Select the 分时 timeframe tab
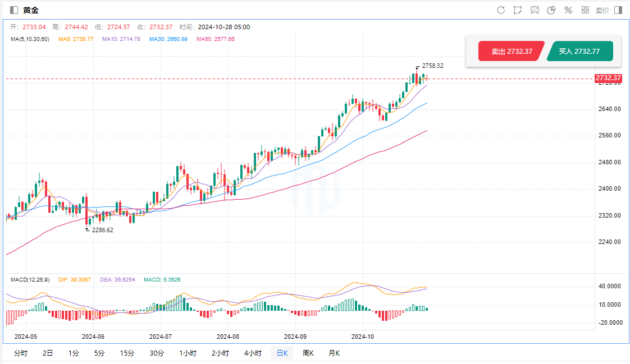Viewport: 630px width, 364px height. pyautogui.click(x=20, y=353)
